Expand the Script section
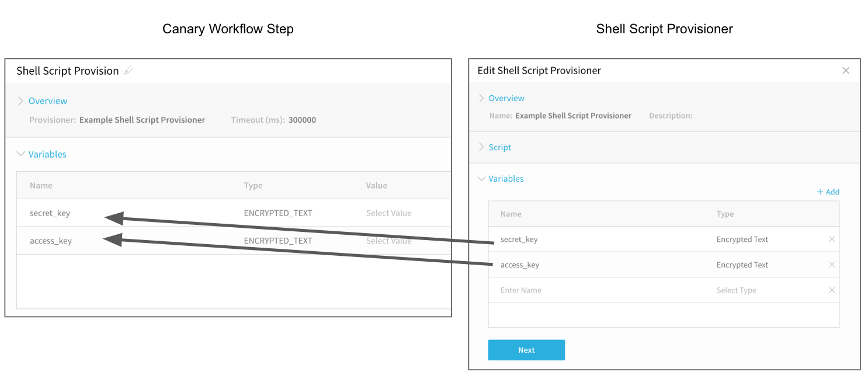868x382 pixels. (x=494, y=147)
